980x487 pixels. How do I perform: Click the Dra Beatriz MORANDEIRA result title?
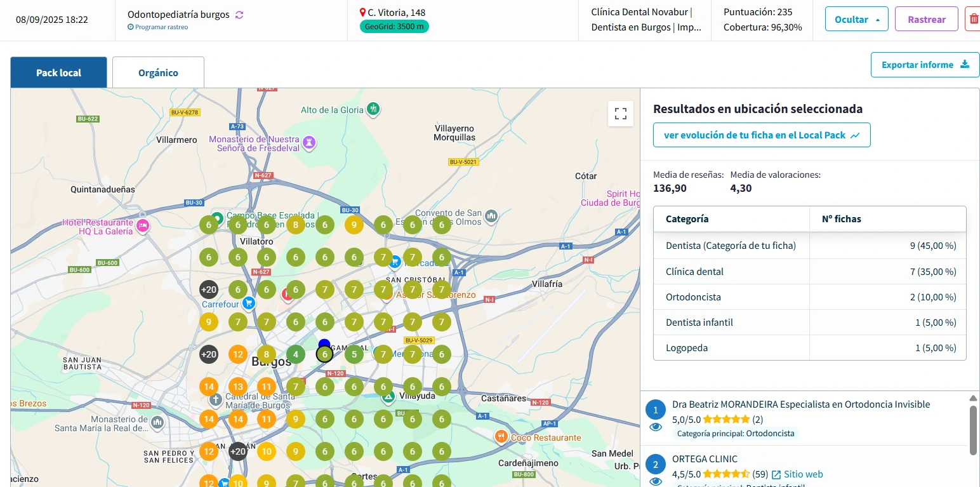[x=801, y=404]
